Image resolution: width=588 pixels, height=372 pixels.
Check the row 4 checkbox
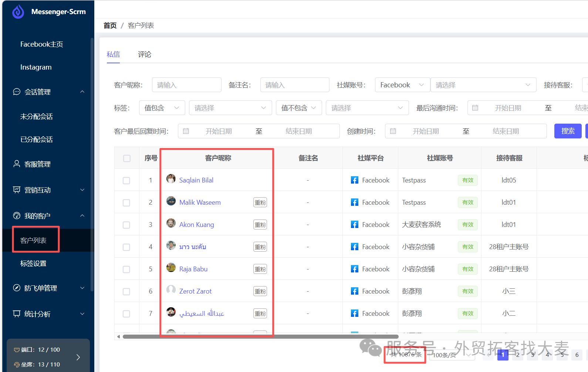(126, 247)
